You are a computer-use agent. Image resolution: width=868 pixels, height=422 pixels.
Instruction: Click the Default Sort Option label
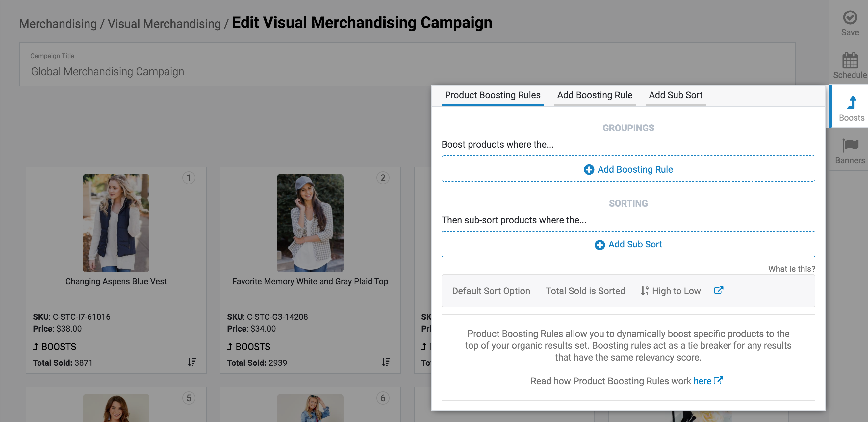click(x=491, y=291)
